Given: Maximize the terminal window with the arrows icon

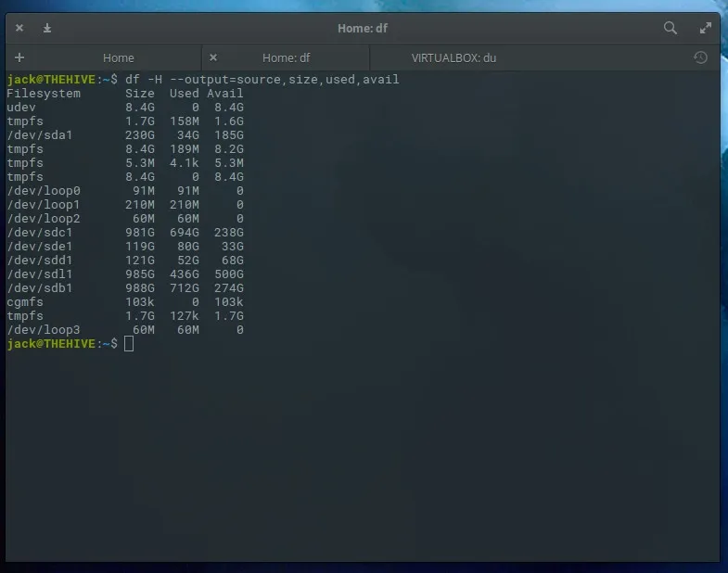Looking at the screenshot, I should click(x=704, y=28).
